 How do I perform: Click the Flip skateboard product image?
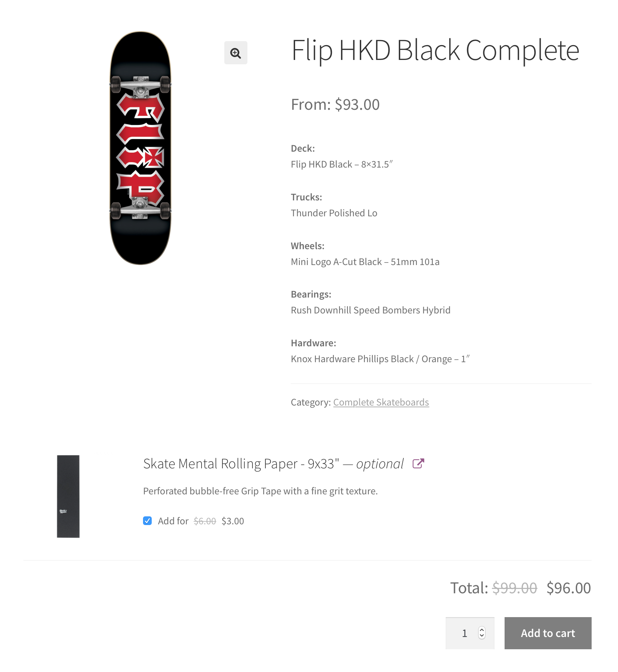(x=141, y=148)
